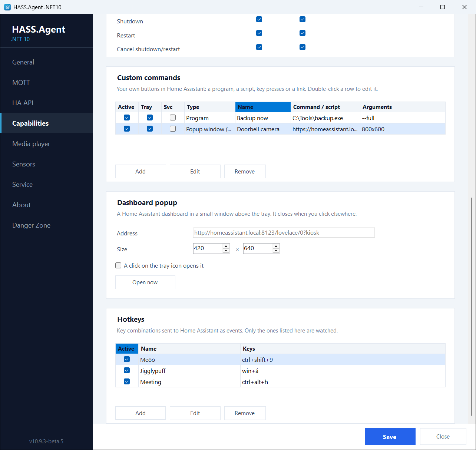This screenshot has height=450, width=476.
Task: Disable the Meeting hotkey checkbox
Action: point(127,381)
